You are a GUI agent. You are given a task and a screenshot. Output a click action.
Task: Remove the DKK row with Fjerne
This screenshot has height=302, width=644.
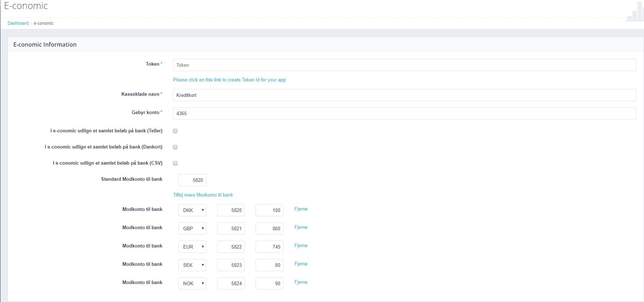(301, 209)
